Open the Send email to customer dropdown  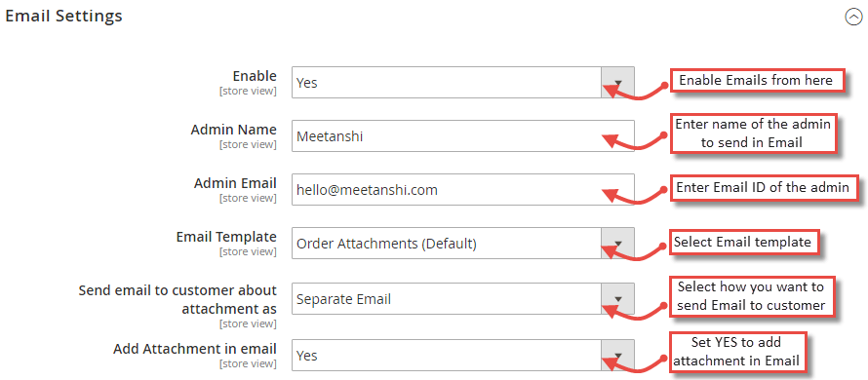tap(463, 299)
